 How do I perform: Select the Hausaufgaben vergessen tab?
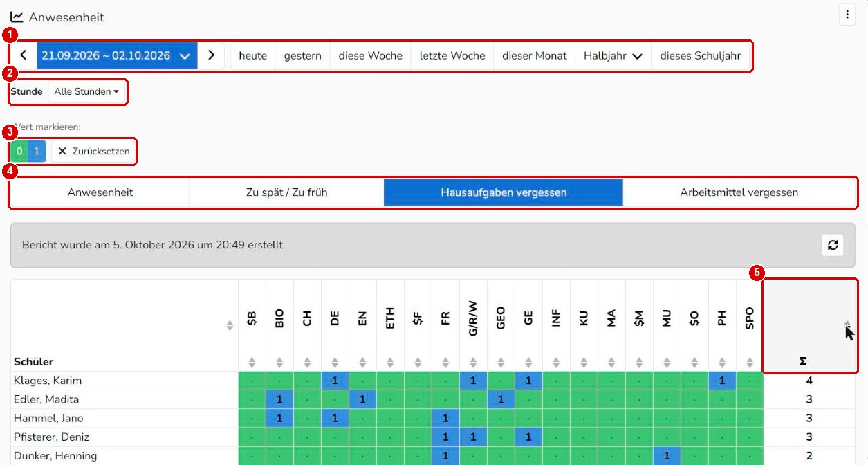(504, 192)
